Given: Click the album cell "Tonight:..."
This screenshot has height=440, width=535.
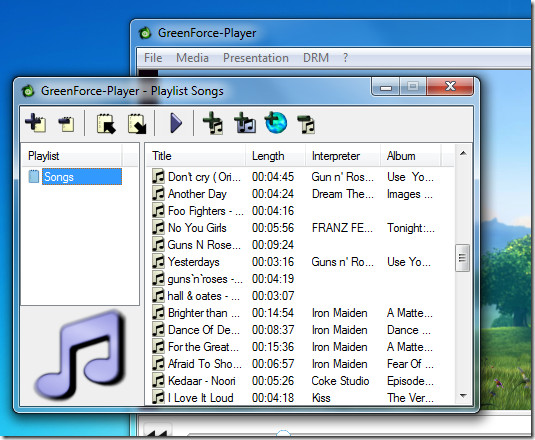Looking at the screenshot, I should pyautogui.click(x=411, y=228).
